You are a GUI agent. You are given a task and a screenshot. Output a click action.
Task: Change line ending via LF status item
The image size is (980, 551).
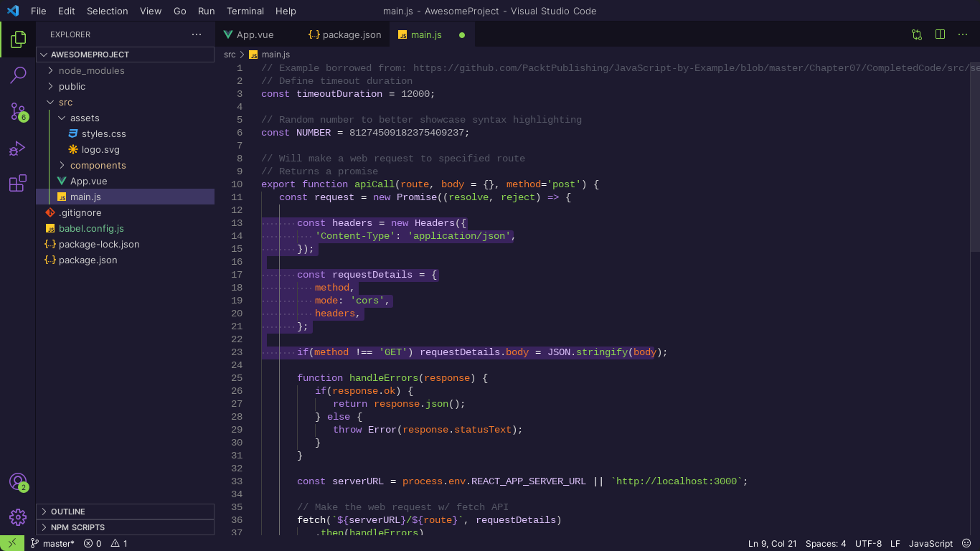coord(895,543)
